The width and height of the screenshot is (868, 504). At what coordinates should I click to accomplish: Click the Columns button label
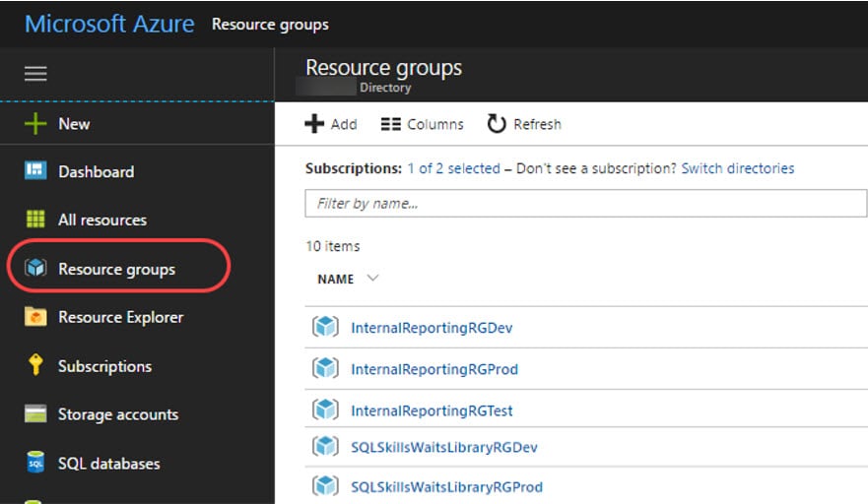(435, 124)
